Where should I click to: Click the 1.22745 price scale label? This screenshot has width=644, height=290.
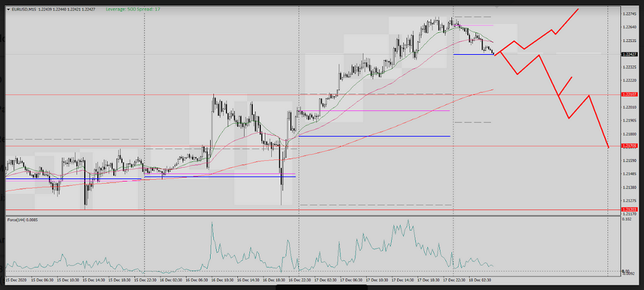630,14
